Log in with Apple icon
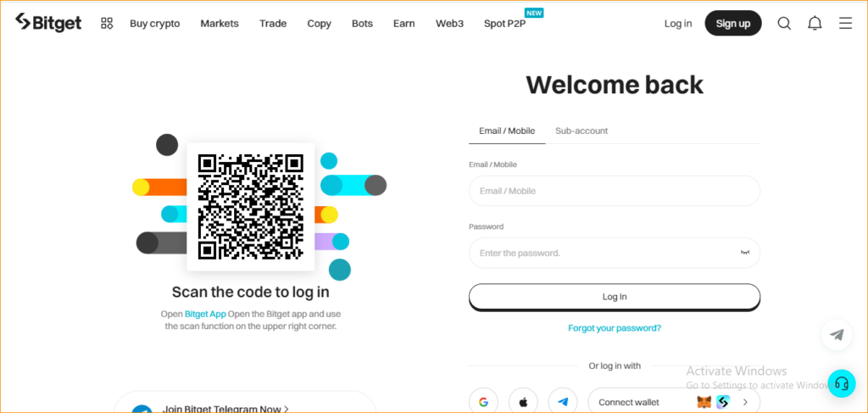The height and width of the screenshot is (413, 868). pos(523,402)
